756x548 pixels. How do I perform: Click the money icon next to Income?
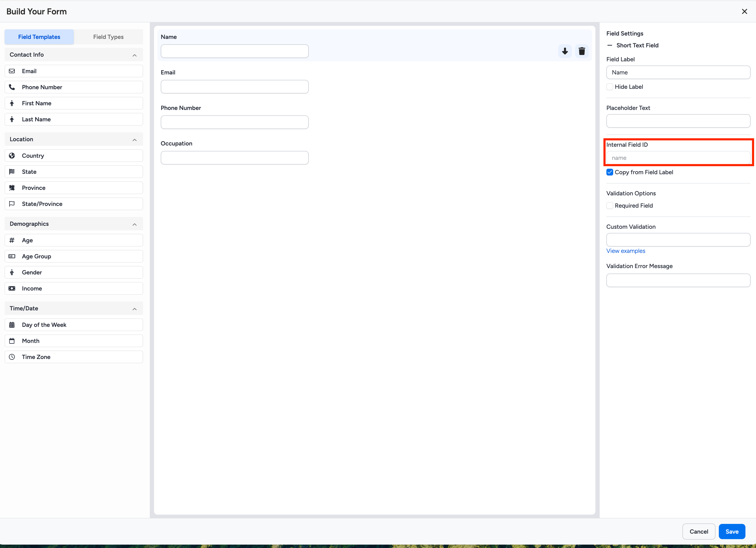click(12, 289)
